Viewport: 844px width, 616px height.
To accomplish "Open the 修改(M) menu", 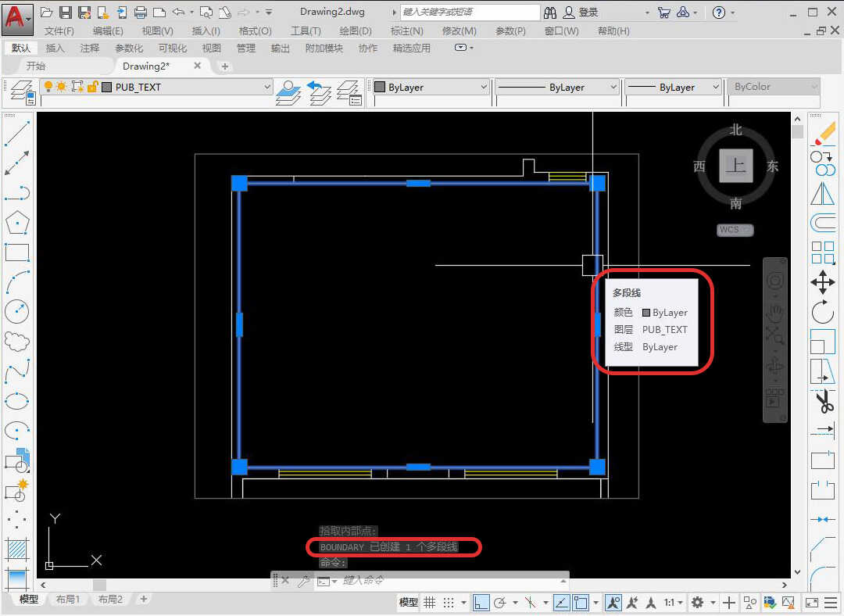I will (460, 30).
